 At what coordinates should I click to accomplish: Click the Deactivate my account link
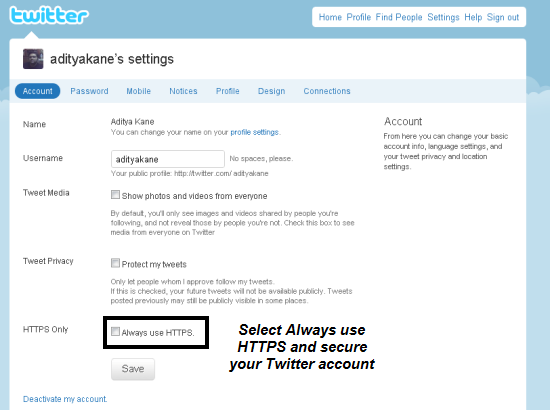click(x=65, y=399)
